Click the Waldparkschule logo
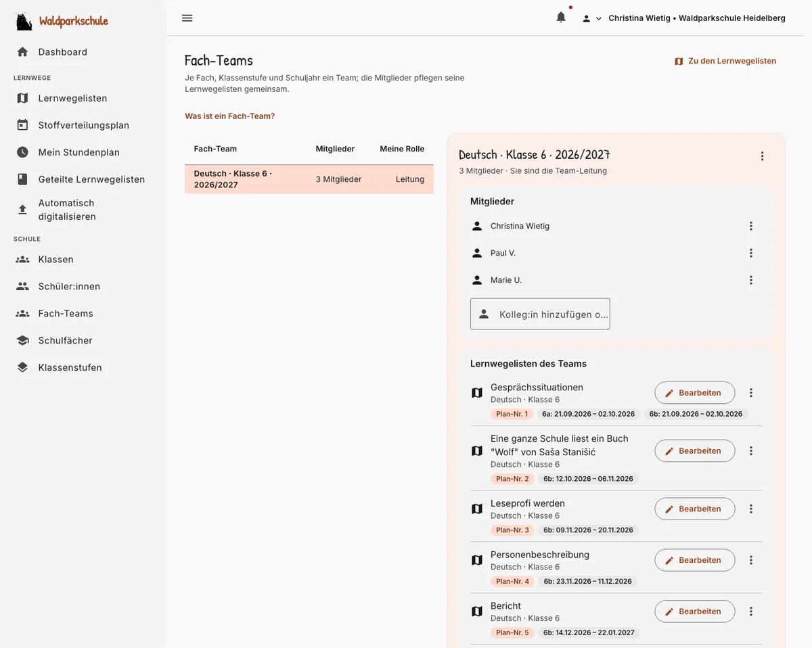This screenshot has height=648, width=812. point(62,22)
